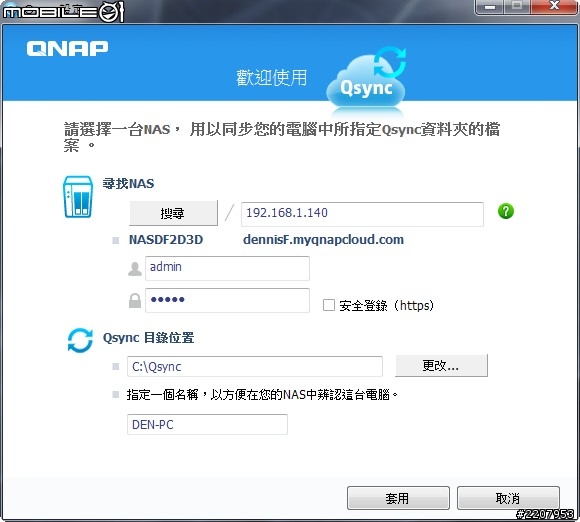Image resolution: width=580 pixels, height=522 pixels.
Task: Focus the IP address field 192.168.1.140
Action: [362, 214]
